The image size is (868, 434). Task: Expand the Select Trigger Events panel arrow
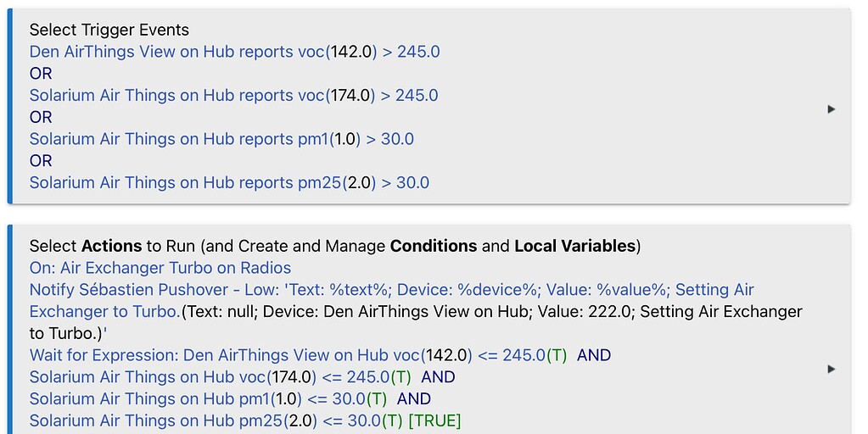click(x=831, y=109)
